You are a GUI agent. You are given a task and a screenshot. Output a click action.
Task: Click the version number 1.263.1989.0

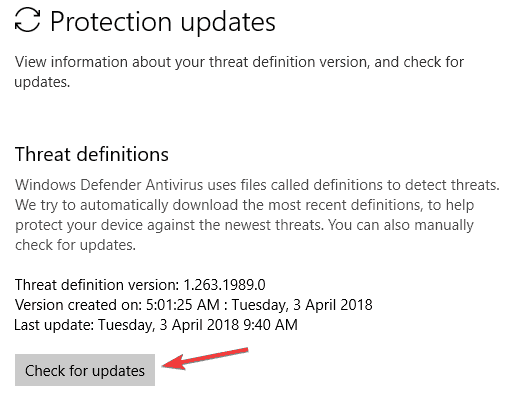(x=224, y=285)
